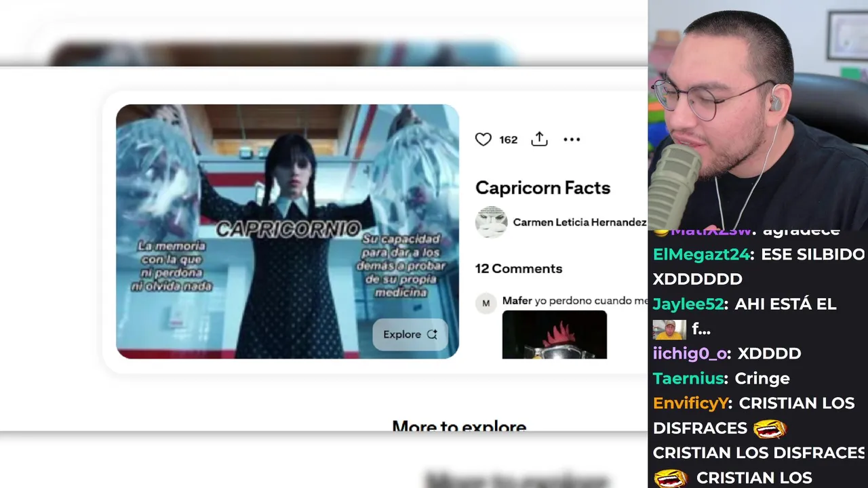Open the three-dots more options menu
868x488 pixels.
(572, 140)
